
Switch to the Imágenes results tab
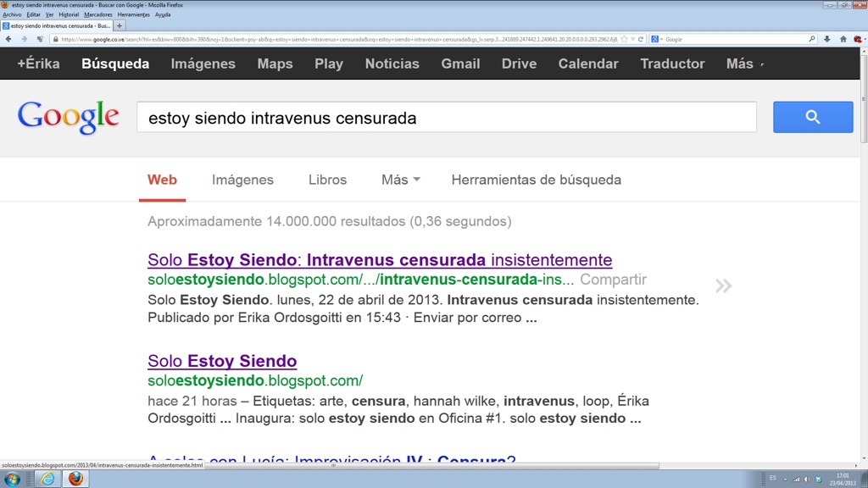[242, 180]
